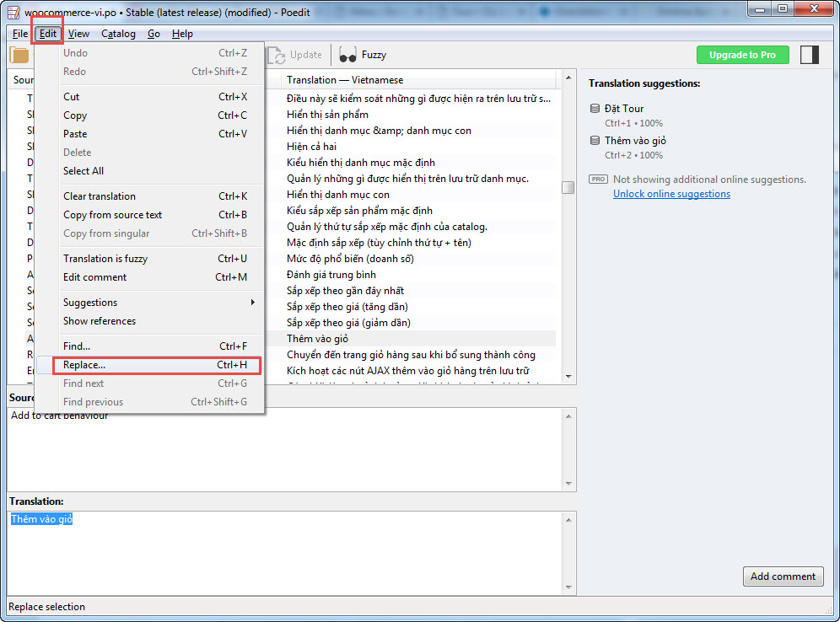Click the open catalog folder toolbar icon
The width and height of the screenshot is (840, 622).
pyautogui.click(x=19, y=56)
